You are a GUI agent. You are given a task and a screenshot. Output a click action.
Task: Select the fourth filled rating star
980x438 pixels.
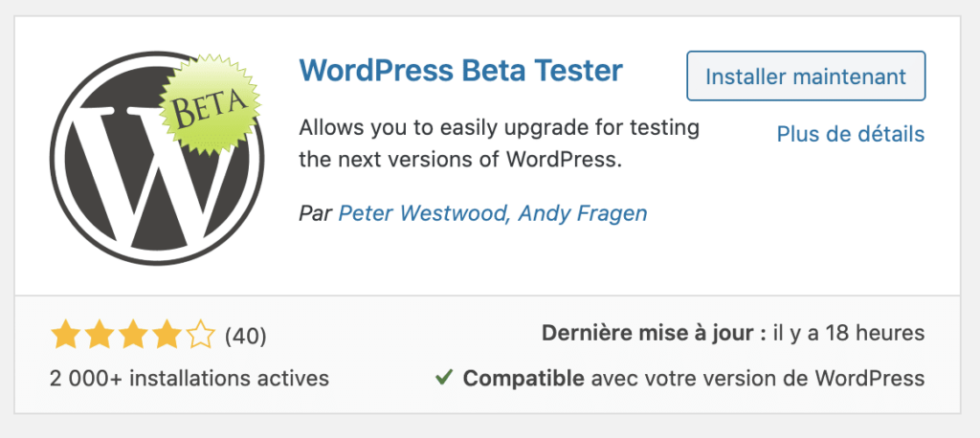point(167,336)
